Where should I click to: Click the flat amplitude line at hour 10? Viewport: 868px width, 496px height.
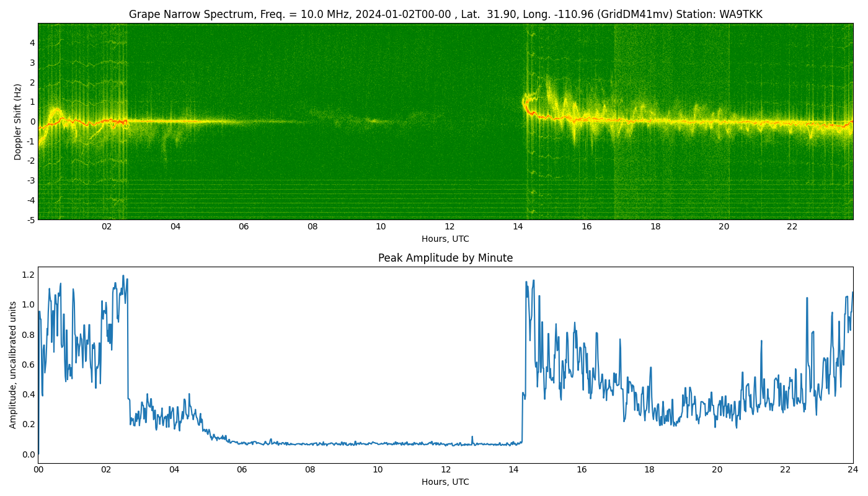[378, 443]
